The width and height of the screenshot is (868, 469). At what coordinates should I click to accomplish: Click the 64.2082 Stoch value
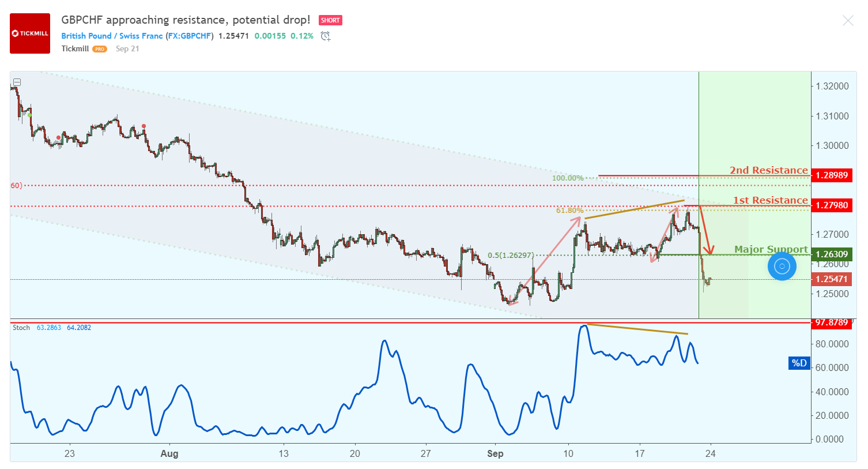coord(79,328)
